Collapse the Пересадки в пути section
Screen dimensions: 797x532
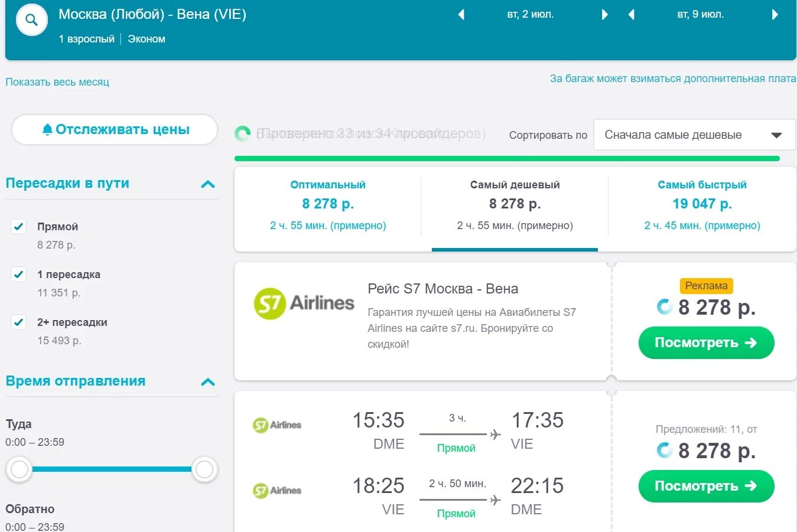(x=208, y=184)
